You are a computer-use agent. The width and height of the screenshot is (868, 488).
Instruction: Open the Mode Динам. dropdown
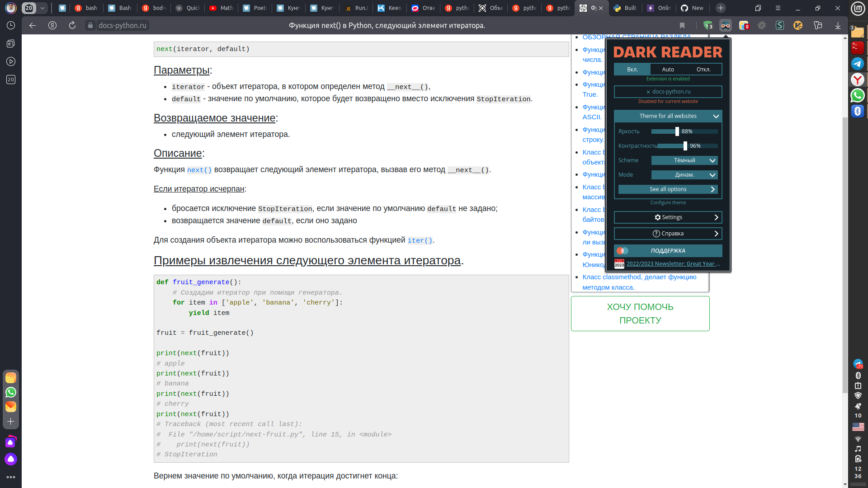click(x=685, y=175)
